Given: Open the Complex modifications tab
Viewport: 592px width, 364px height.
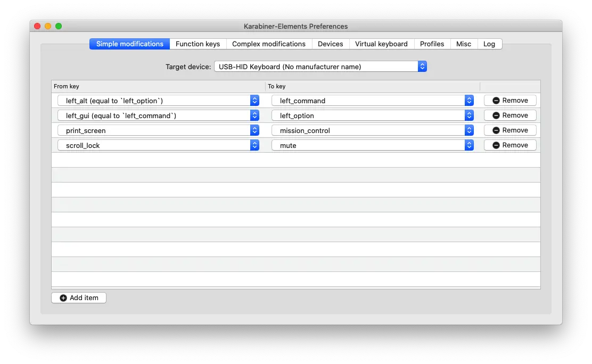Looking at the screenshot, I should tap(269, 44).
